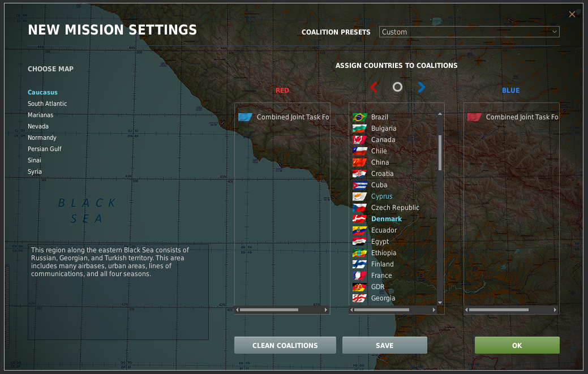Choose the Sinai map
This screenshot has height=374, width=588.
click(x=34, y=160)
